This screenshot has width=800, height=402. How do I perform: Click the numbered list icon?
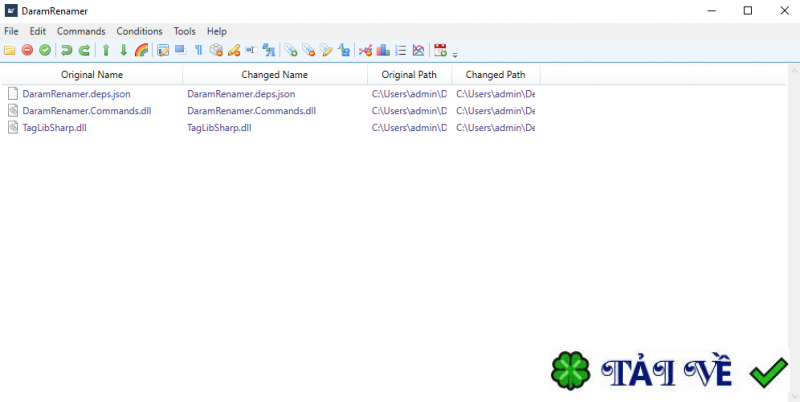pyautogui.click(x=401, y=50)
